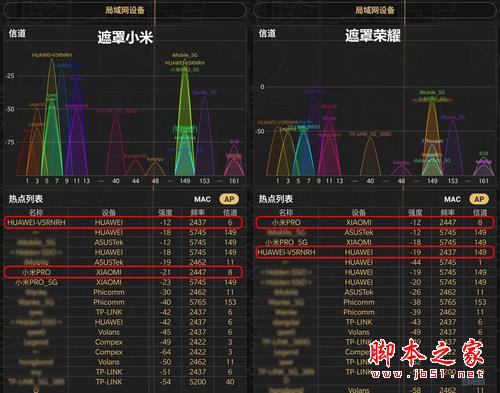
Task: Sort left list by 设备 column header
Action: (109, 212)
